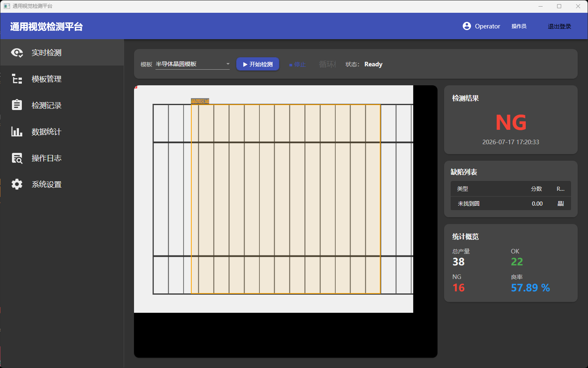Click the 统计概览 panel heading
The width and height of the screenshot is (588, 368).
click(x=466, y=237)
